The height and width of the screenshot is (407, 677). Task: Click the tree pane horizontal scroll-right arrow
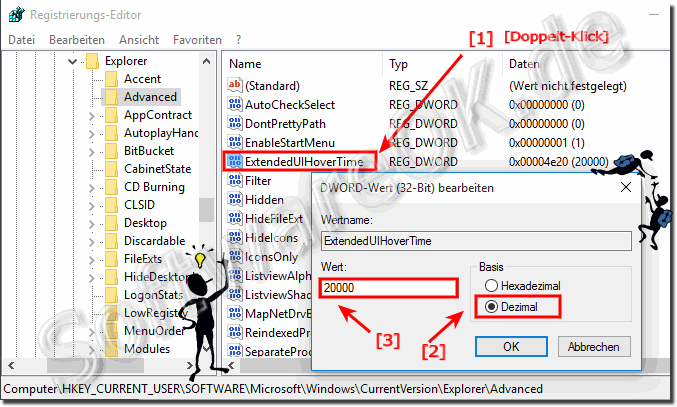pos(189,366)
